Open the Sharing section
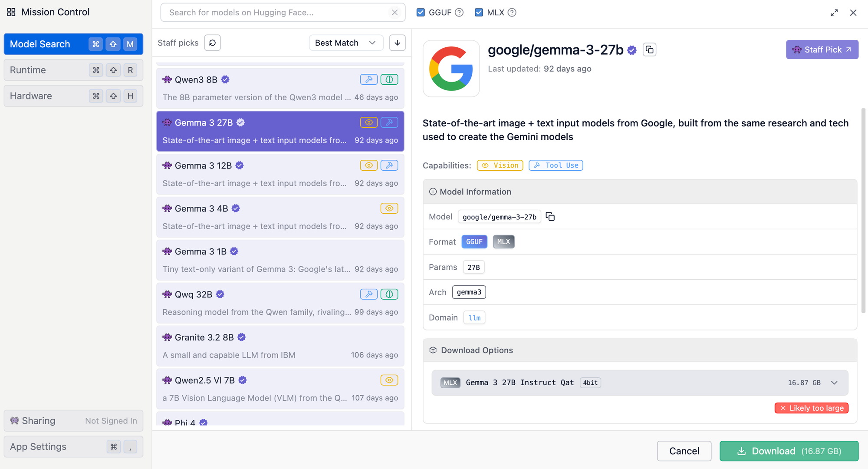 (73, 420)
